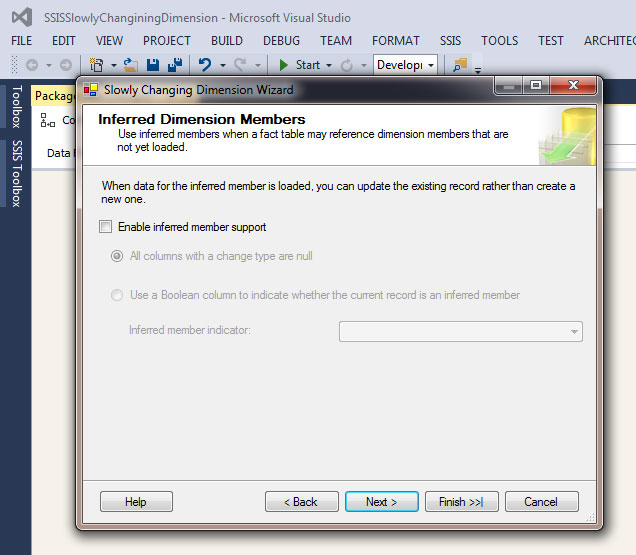Viewport: 636px width, 555px height.
Task: Expand the New Project dropdown arrow
Action: point(114,65)
